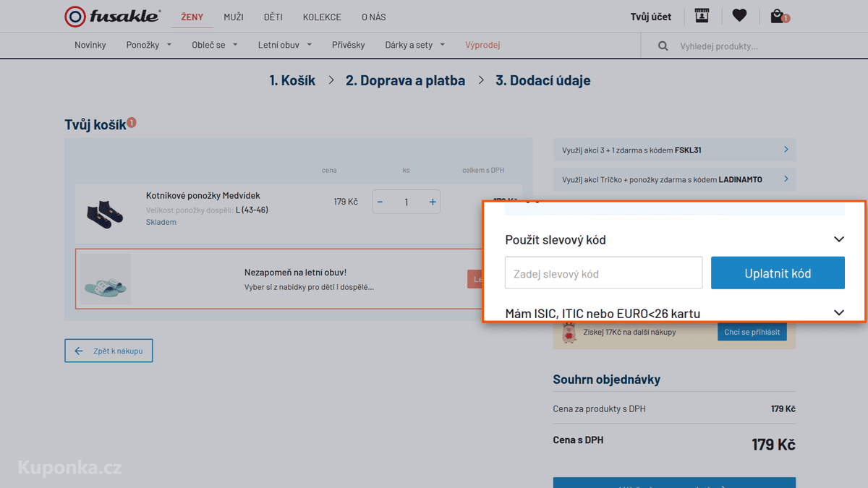868x488 pixels.
Task: Click the Tvůj košík heading
Action: (95, 125)
